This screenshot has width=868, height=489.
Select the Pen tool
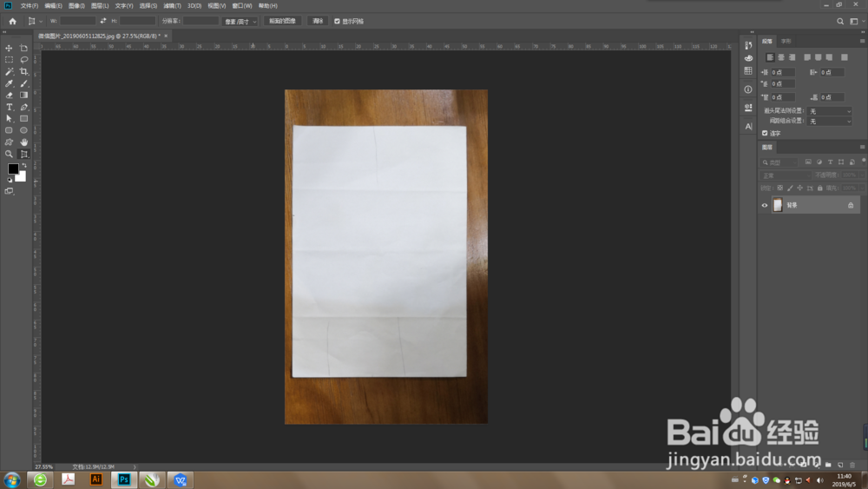(x=23, y=107)
